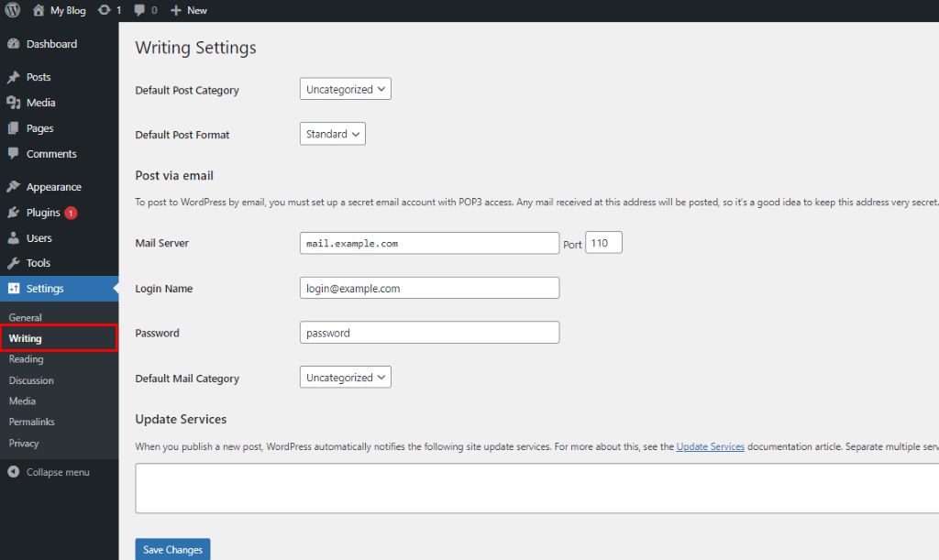Select Privacy from the Settings submenu
The image size is (939, 560).
[x=26, y=443]
